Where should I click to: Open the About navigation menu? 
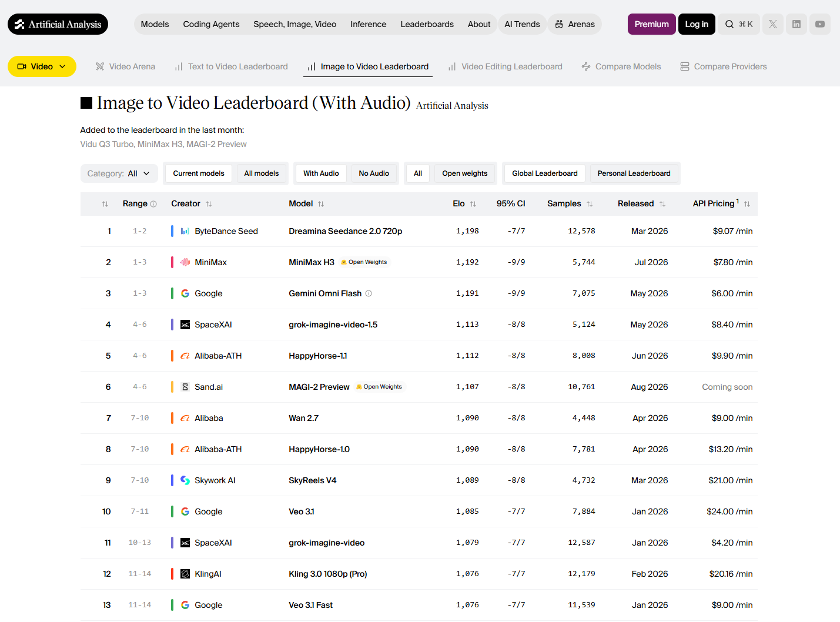point(479,24)
